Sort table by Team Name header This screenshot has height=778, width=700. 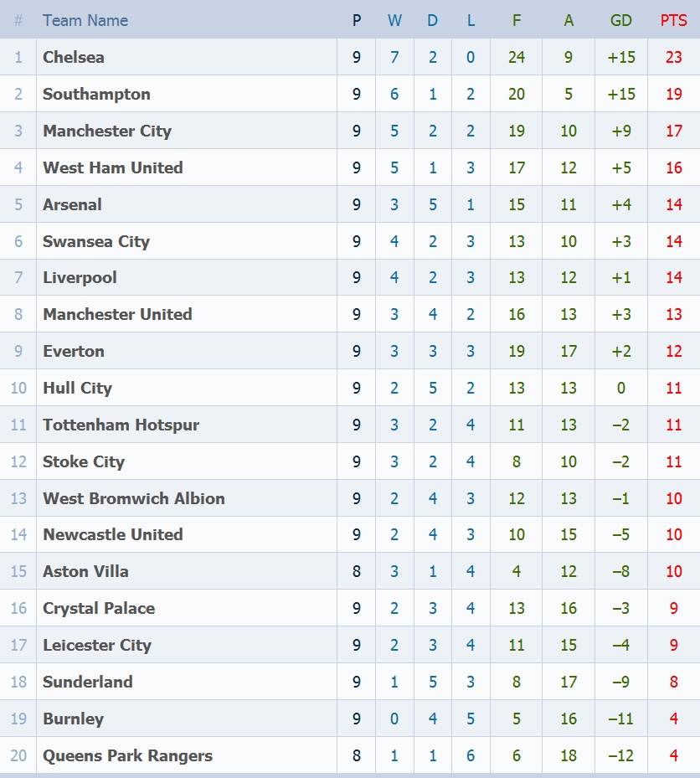click(x=85, y=20)
